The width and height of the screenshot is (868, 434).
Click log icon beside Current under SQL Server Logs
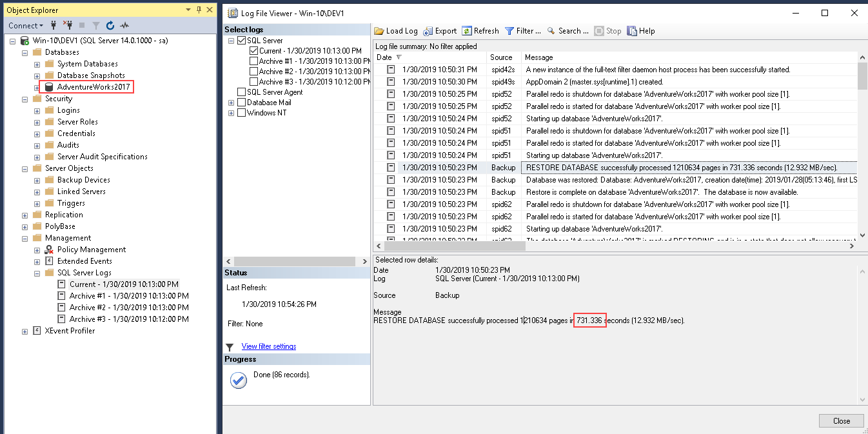(62, 284)
